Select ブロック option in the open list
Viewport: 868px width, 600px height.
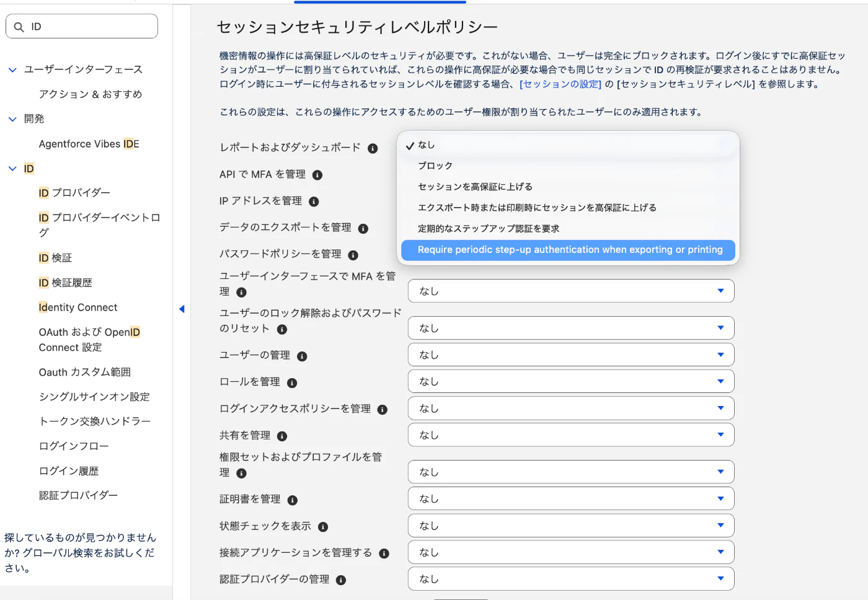[568, 166]
